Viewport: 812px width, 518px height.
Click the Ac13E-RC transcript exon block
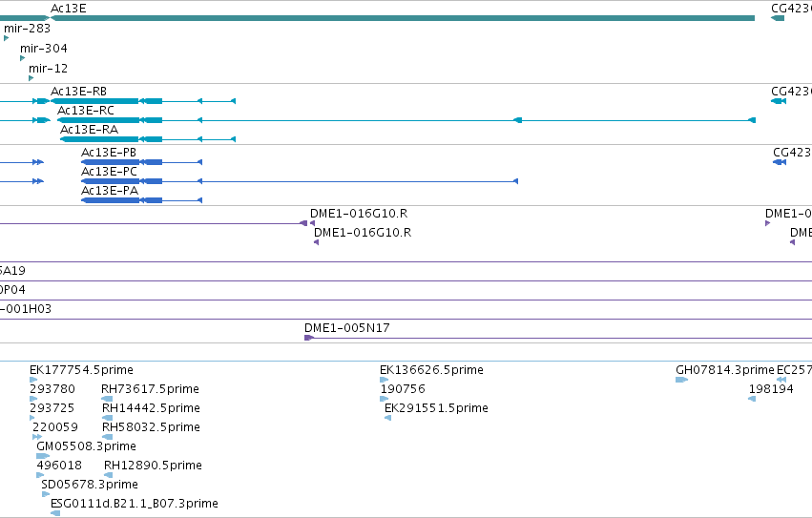[98, 120]
